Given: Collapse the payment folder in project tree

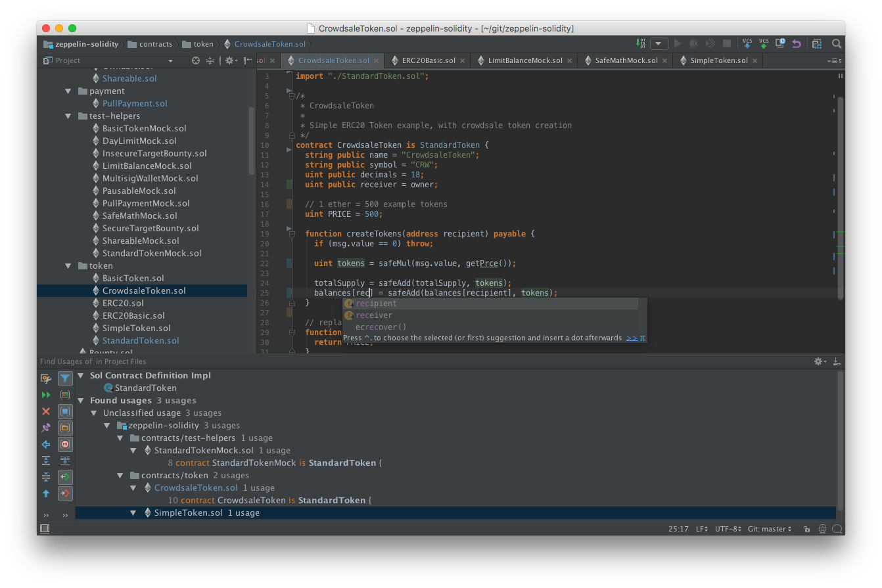Looking at the screenshot, I should coord(68,91).
